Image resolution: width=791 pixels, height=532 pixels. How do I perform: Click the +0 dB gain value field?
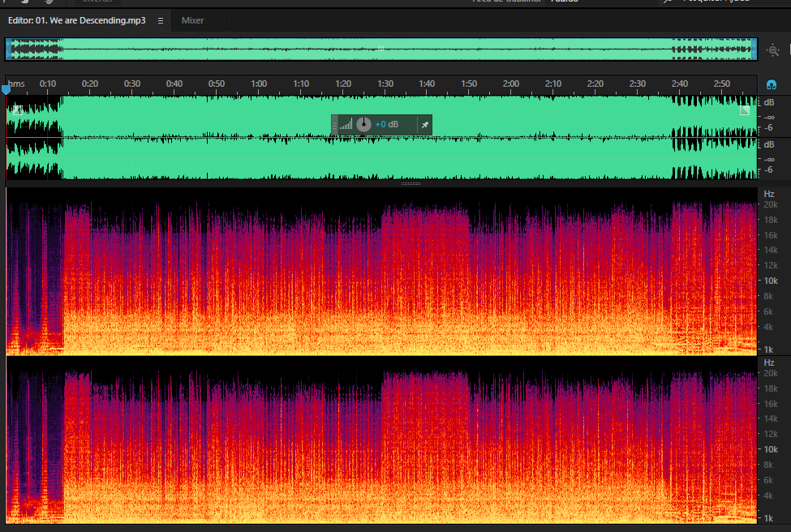coord(386,124)
